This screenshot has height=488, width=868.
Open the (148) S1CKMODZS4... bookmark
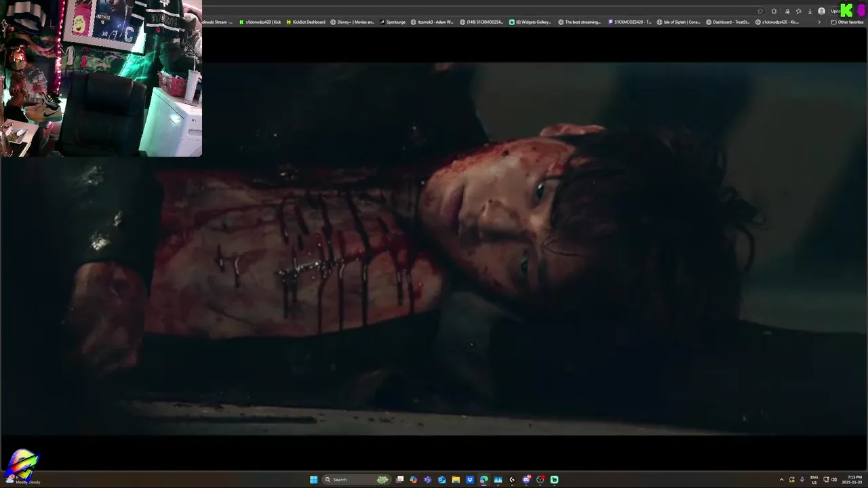tap(481, 22)
